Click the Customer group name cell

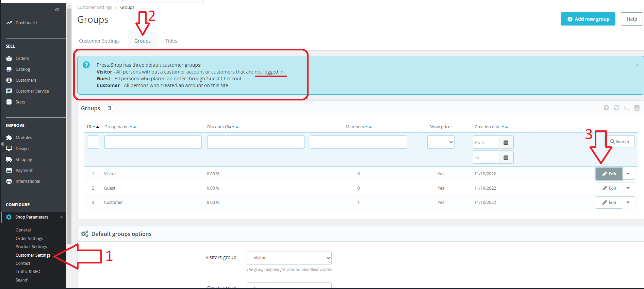114,203
